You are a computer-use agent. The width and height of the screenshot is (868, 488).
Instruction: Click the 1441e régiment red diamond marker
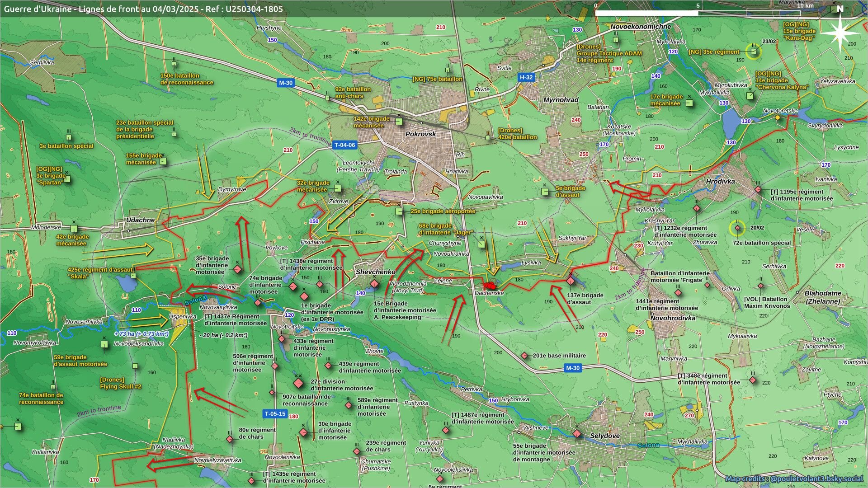(x=678, y=293)
